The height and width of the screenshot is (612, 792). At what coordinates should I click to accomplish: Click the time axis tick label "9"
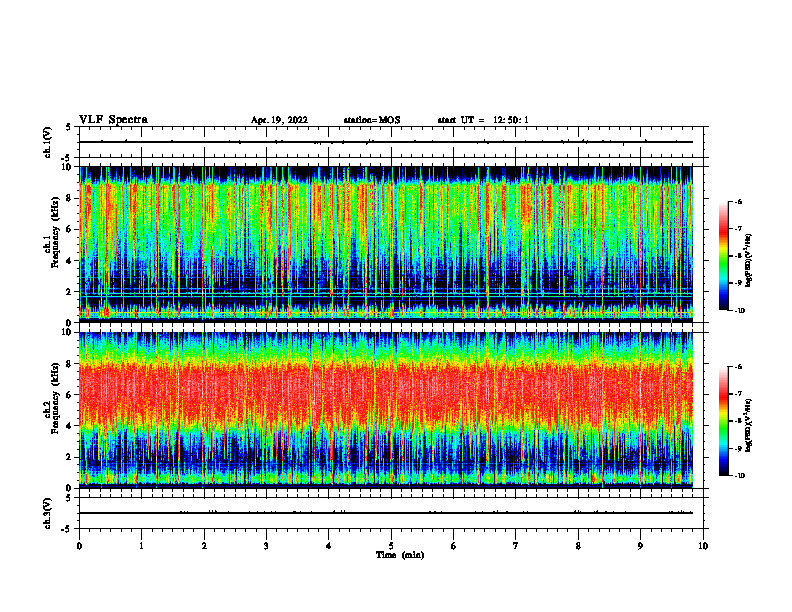coord(640,546)
